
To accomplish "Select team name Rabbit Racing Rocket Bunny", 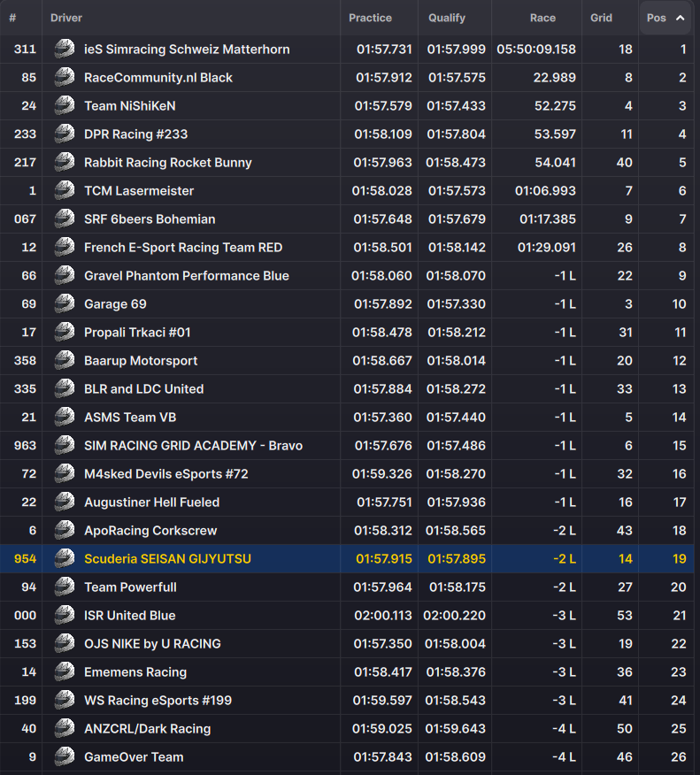I will (x=167, y=162).
